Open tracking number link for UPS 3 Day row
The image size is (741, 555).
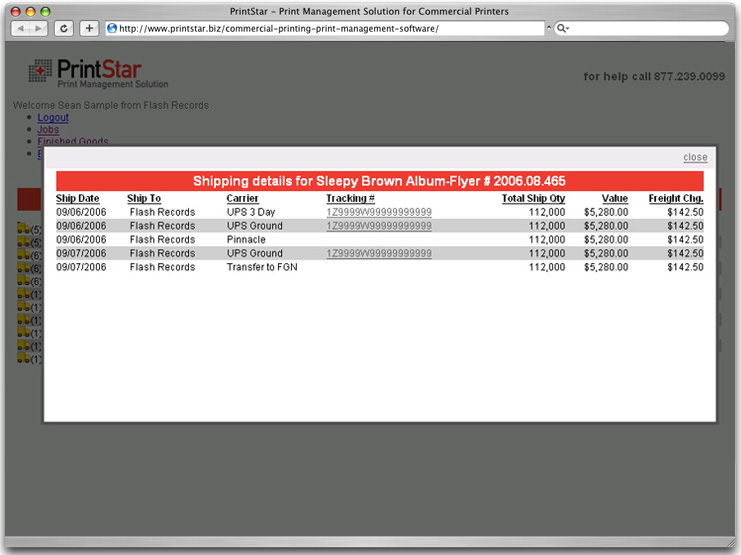pos(379,212)
